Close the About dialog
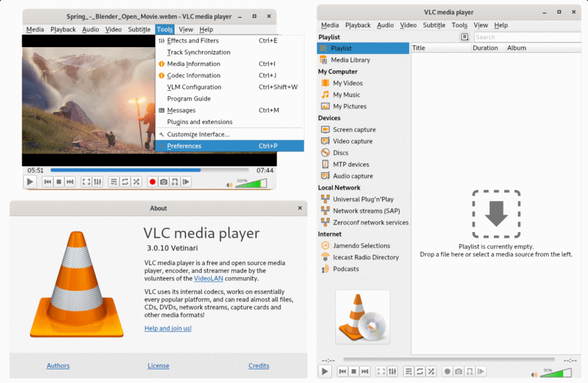The image size is (588, 383). coord(300,208)
